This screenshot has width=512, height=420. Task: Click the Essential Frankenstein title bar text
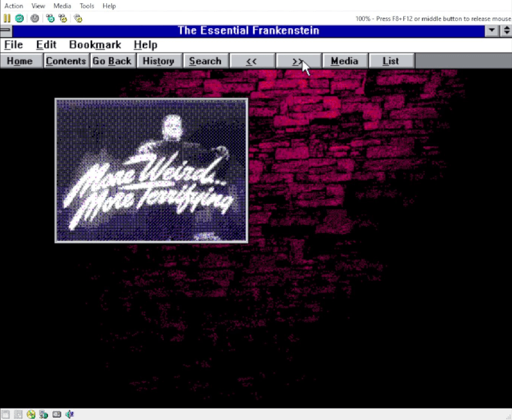tap(248, 31)
